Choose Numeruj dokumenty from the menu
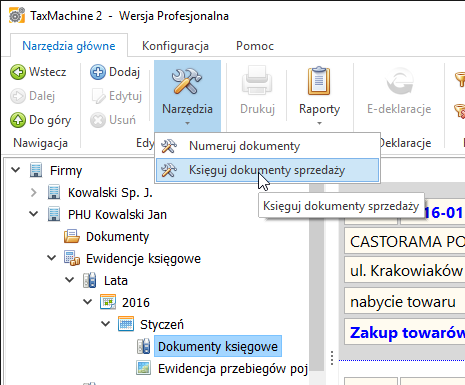The width and height of the screenshot is (465, 385). coord(267,146)
